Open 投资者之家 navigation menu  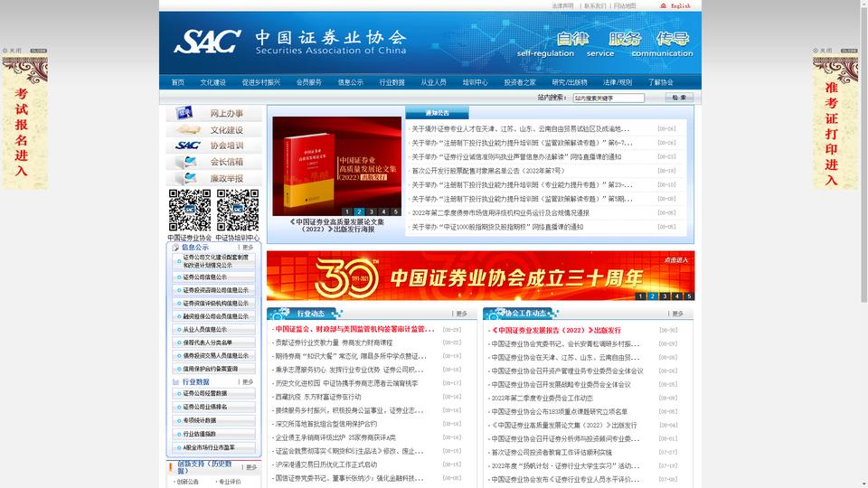(520, 82)
